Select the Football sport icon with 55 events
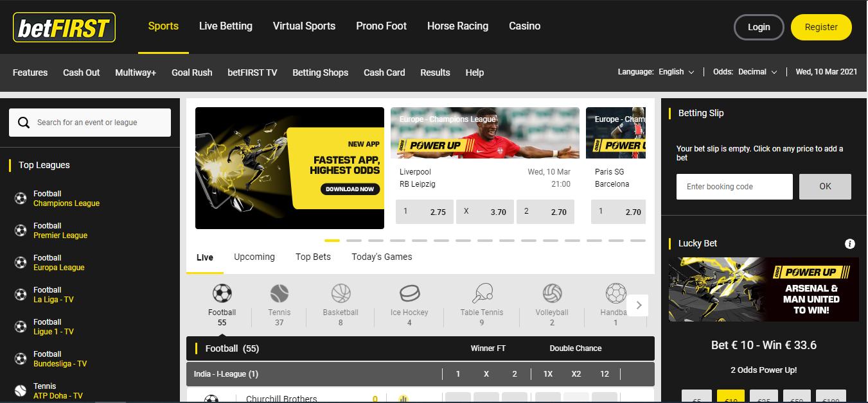 (222, 294)
